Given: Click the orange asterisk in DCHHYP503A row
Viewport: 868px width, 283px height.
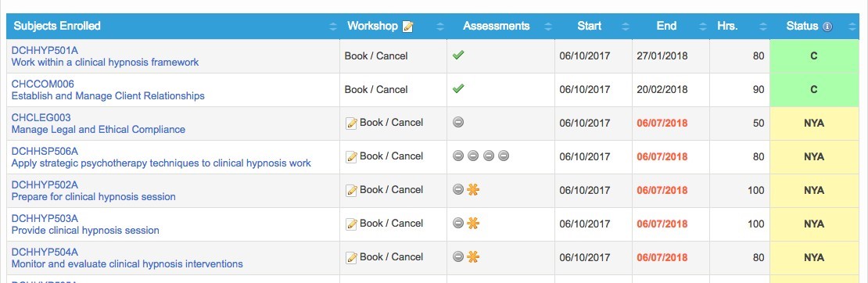Looking at the screenshot, I should coord(473,223).
